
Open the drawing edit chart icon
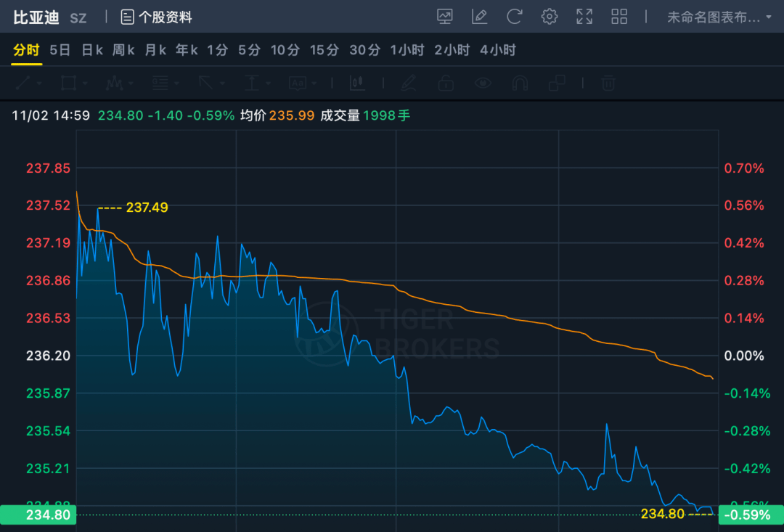(x=480, y=17)
